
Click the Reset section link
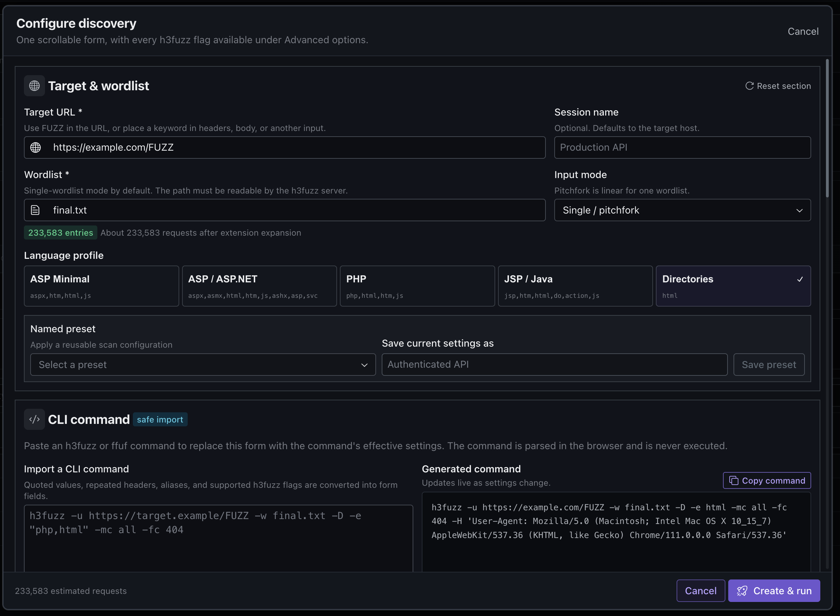click(x=778, y=86)
